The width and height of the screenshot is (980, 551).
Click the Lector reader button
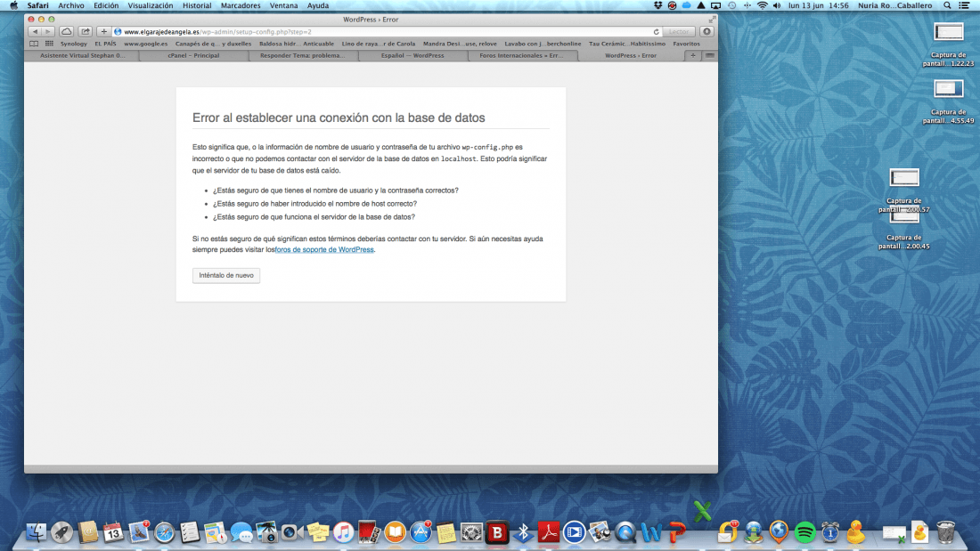coord(679,32)
